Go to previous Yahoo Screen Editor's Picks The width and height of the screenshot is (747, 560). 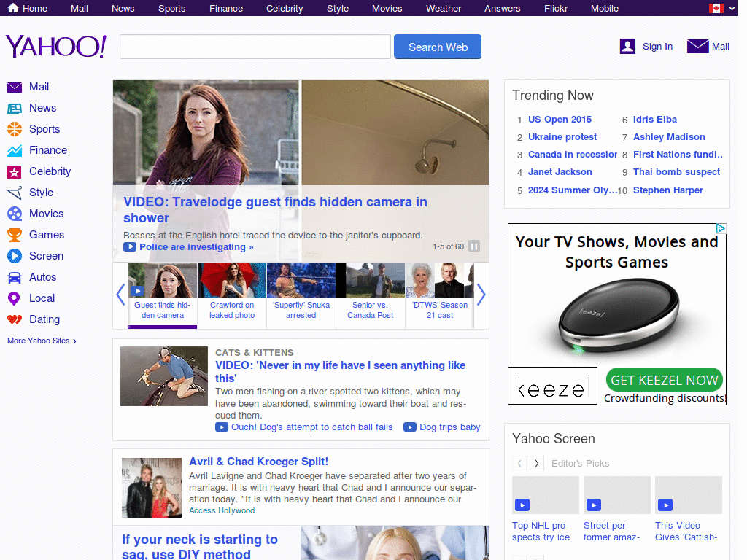tap(519, 463)
